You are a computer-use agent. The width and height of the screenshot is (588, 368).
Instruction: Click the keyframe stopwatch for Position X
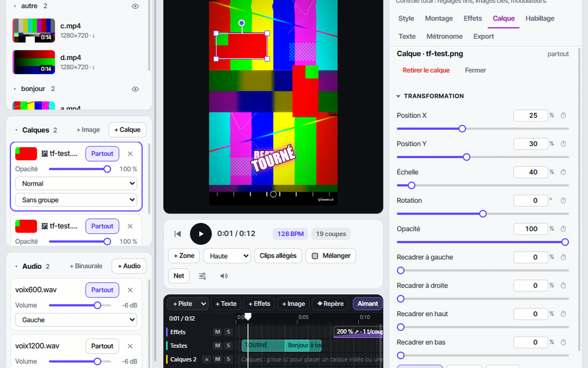(563, 116)
